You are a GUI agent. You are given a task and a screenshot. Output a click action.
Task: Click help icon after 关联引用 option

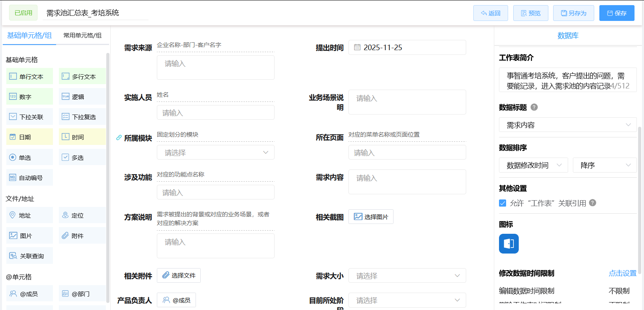click(593, 203)
